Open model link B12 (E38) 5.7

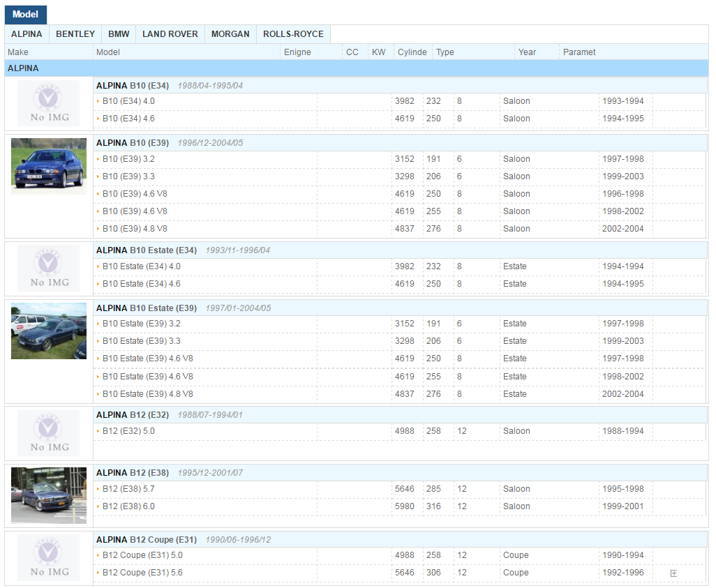coord(128,490)
